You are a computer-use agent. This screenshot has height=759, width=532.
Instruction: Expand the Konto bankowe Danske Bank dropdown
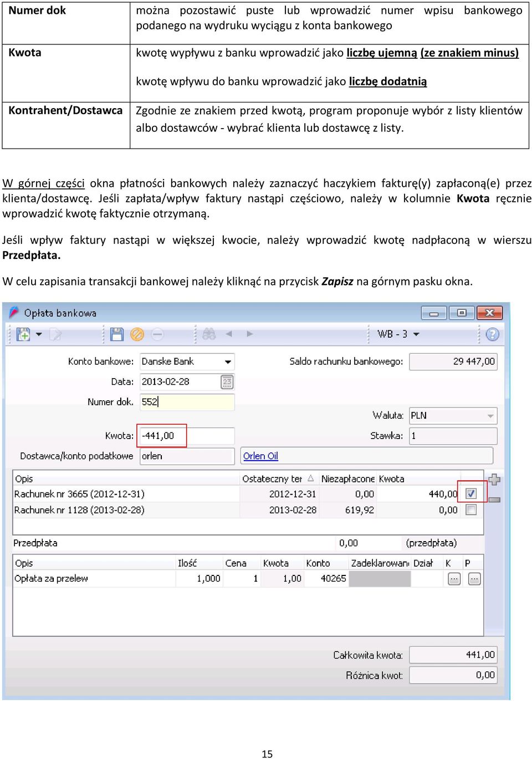[x=227, y=361]
